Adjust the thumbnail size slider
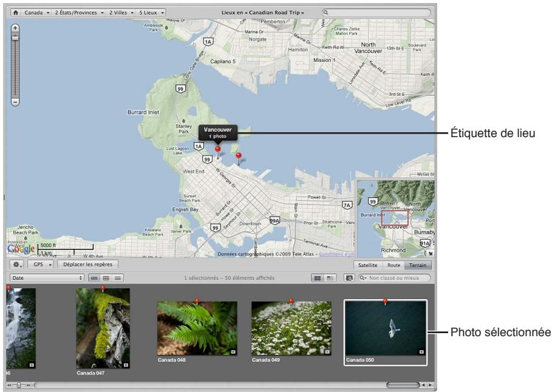The image size is (552, 392). 19,385
